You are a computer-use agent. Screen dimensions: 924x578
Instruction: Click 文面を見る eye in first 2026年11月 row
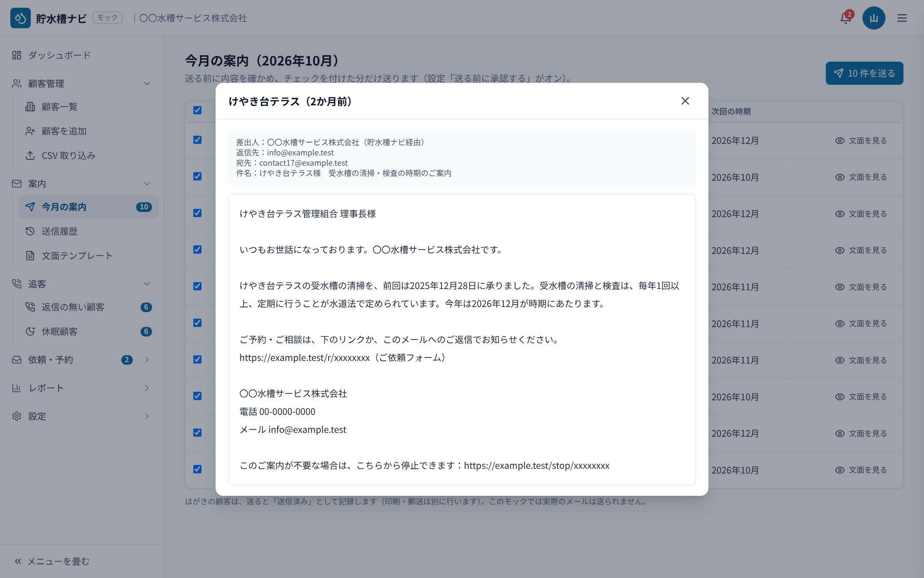tap(861, 287)
